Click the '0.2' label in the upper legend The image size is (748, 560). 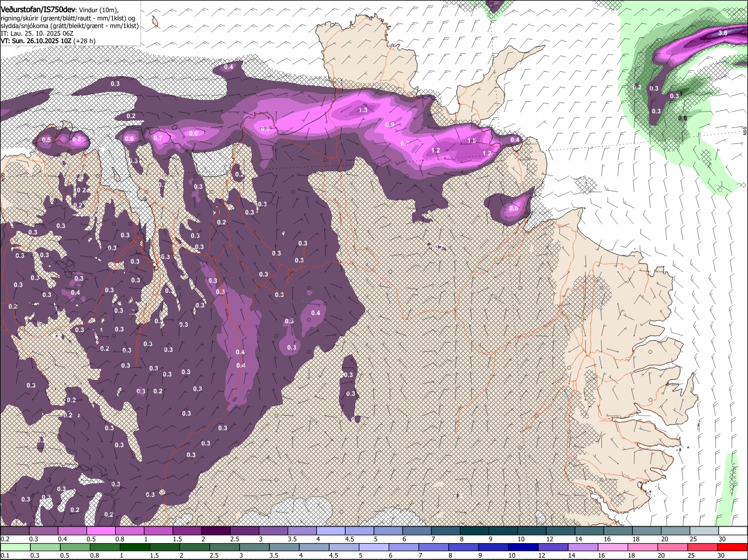point(5,539)
